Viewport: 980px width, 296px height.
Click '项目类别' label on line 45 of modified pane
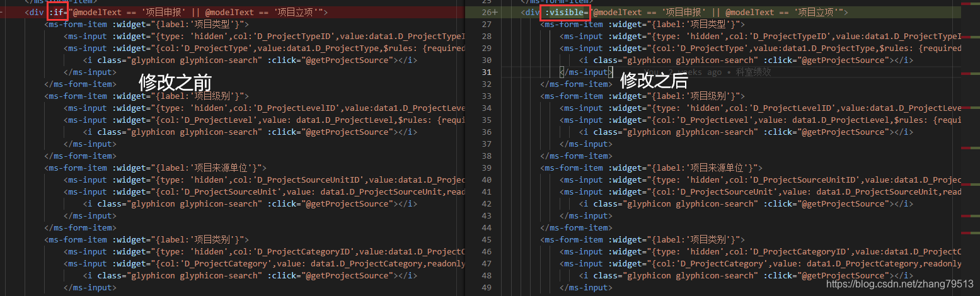708,239
